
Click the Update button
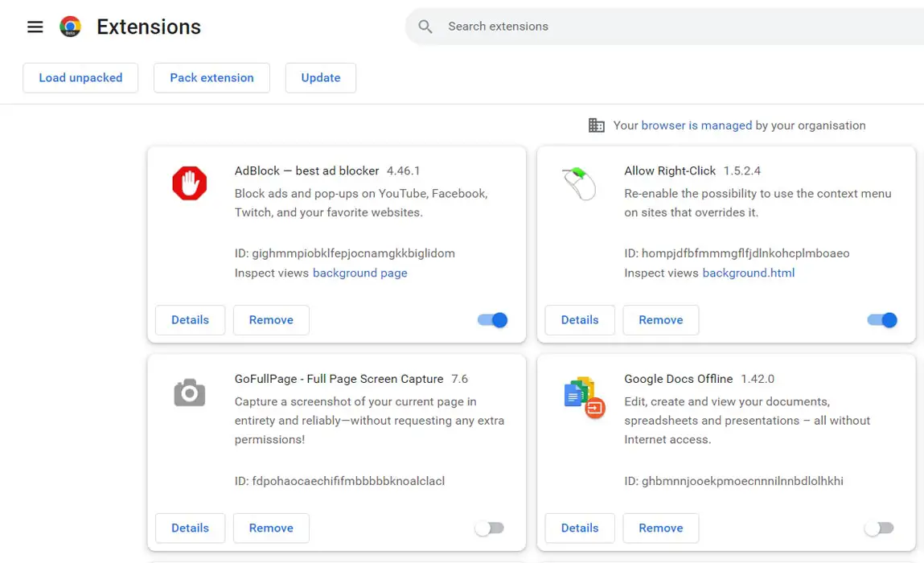tap(321, 78)
